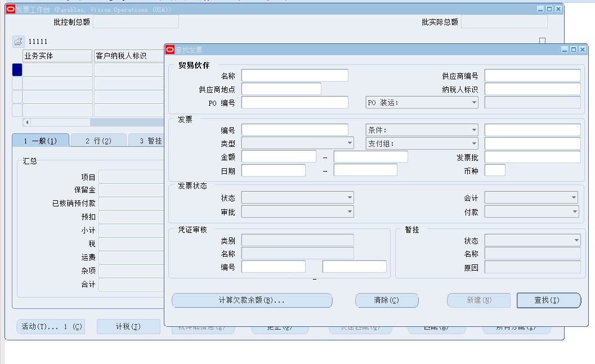The width and height of the screenshot is (595, 364).
Task: Maximize the 查找发票 window
Action: click(x=574, y=50)
